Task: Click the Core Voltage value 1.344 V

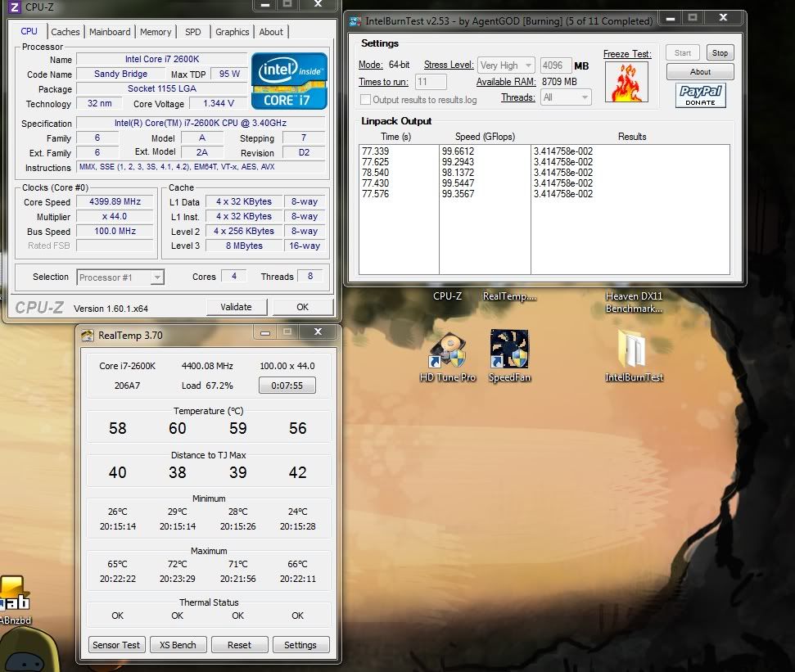Action: click(219, 103)
